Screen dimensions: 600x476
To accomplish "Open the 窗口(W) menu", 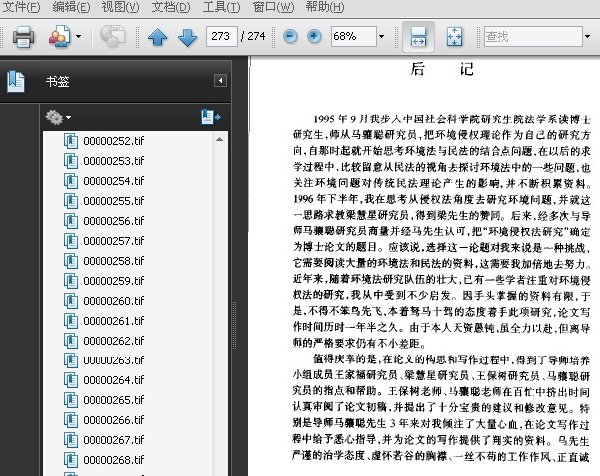I will 273,7.
